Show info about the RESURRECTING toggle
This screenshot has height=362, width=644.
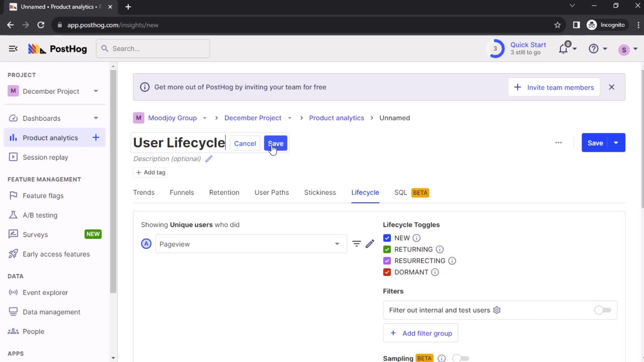(452, 261)
